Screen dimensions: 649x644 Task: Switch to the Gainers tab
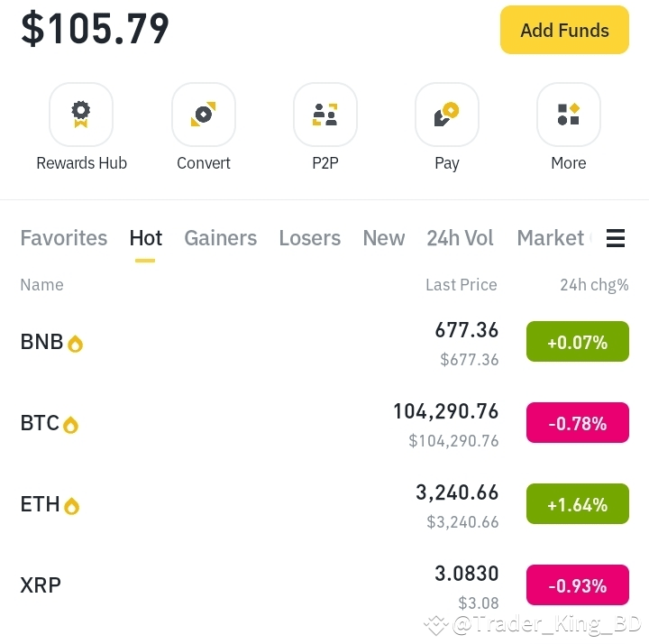220,238
